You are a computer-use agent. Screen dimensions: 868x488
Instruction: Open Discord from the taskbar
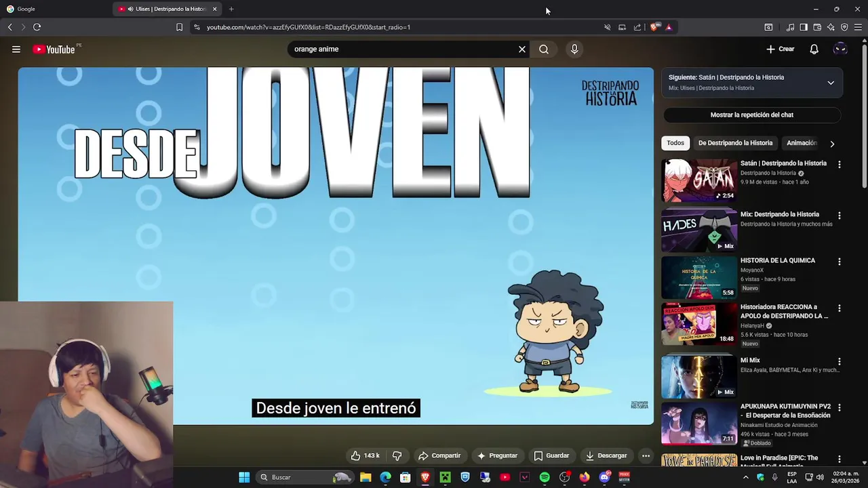click(x=604, y=477)
